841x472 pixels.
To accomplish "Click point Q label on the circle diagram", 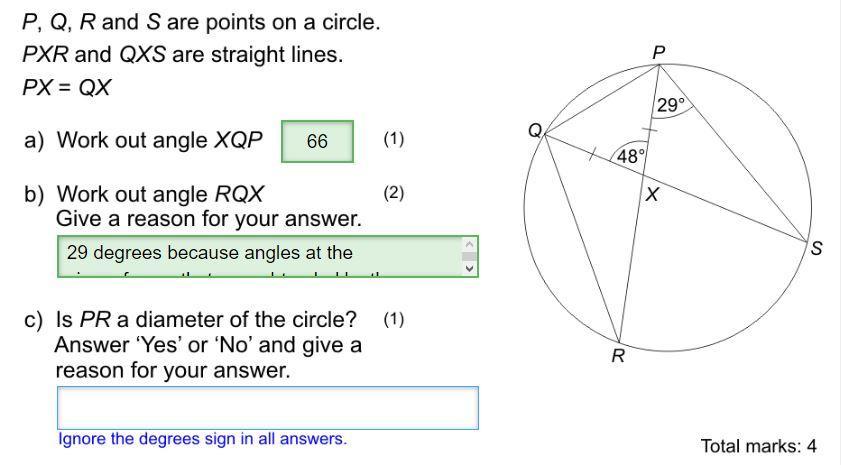I will [x=535, y=130].
